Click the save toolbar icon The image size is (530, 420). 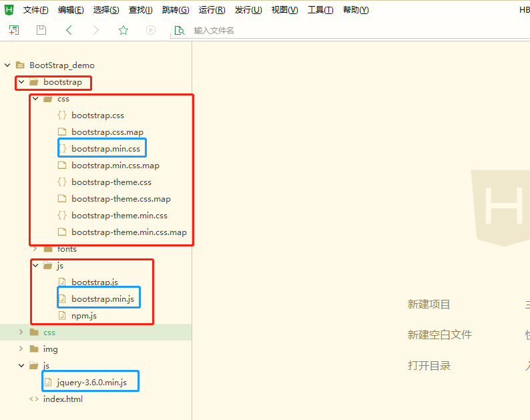click(41, 30)
